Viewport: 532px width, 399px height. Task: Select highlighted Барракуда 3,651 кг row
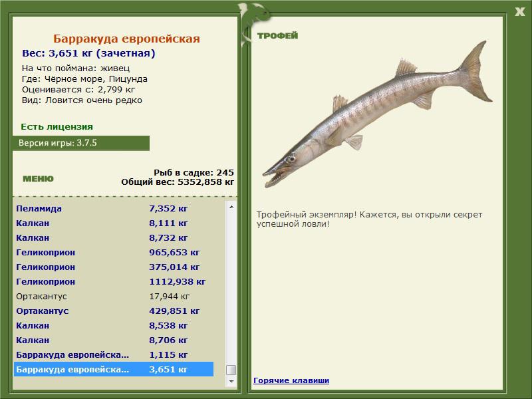point(114,369)
